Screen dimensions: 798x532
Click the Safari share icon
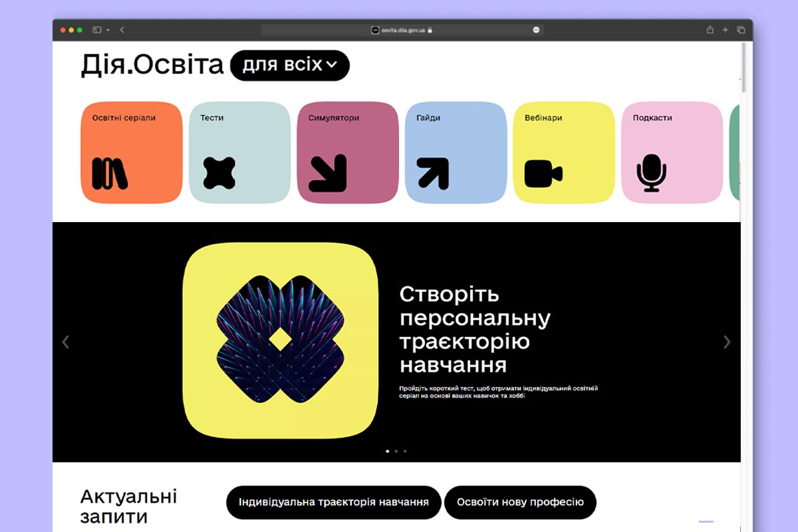point(710,30)
